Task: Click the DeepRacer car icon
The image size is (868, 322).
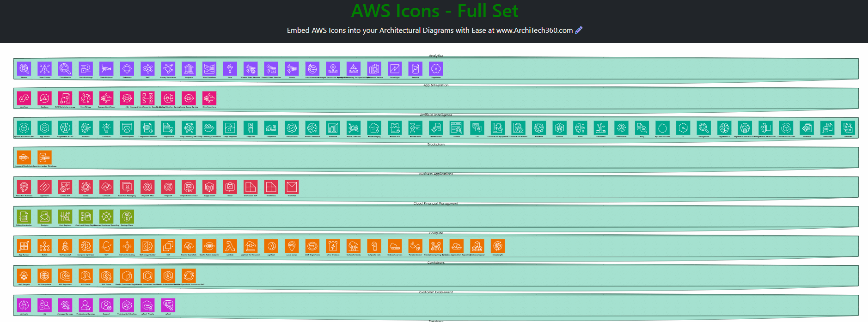Action: (271, 128)
